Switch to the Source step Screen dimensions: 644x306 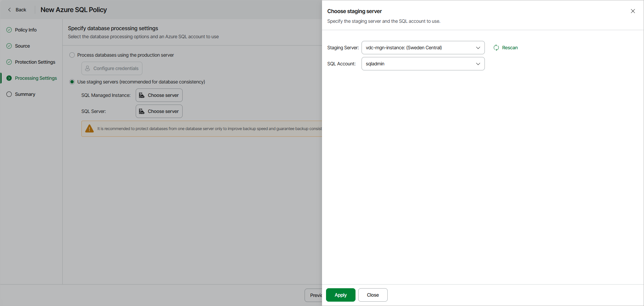click(22, 46)
